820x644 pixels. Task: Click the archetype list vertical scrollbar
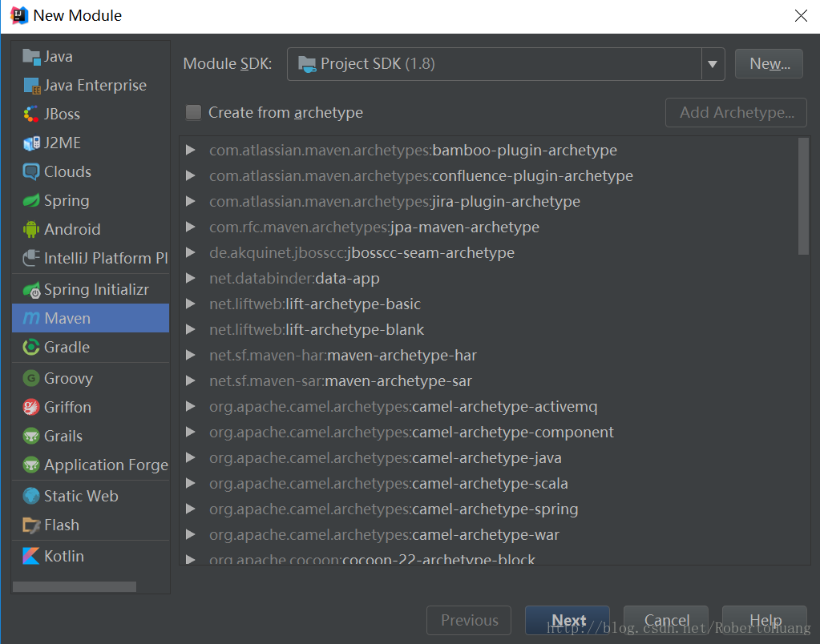click(804, 196)
